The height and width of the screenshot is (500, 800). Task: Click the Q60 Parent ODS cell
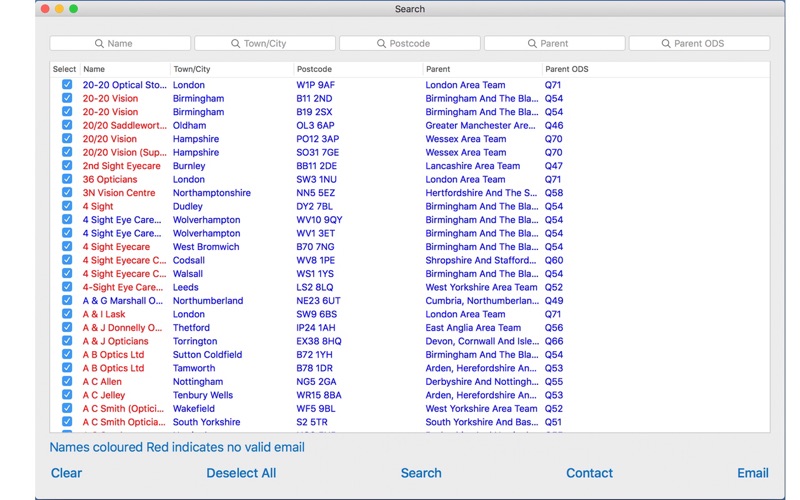point(554,260)
